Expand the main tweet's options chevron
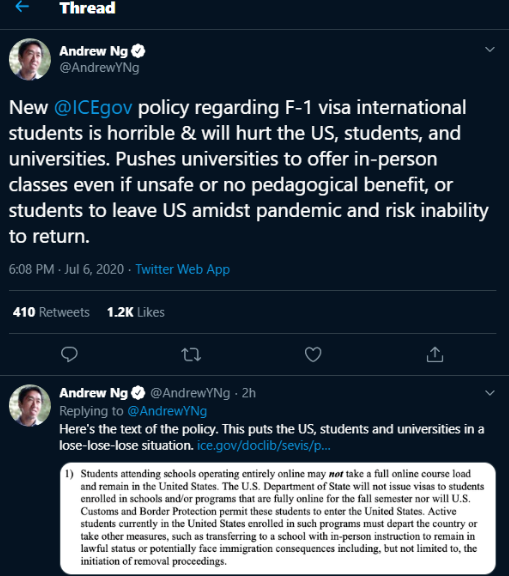 pos(490,49)
